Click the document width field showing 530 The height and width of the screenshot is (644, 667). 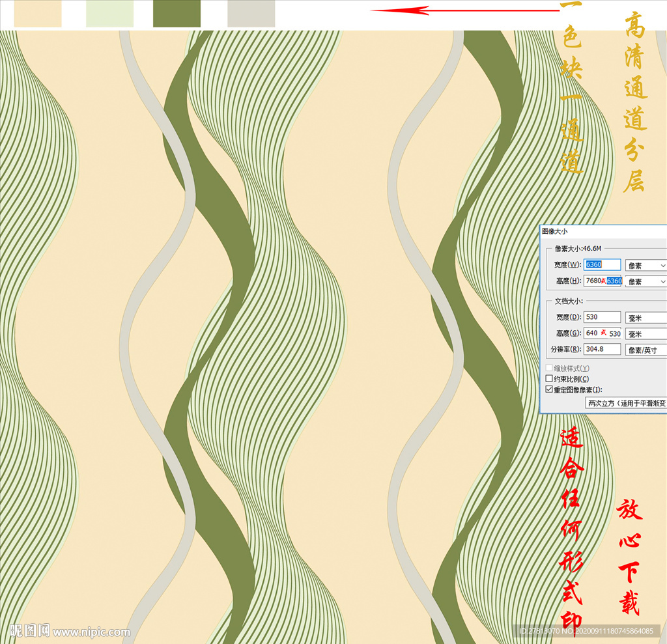pos(602,317)
